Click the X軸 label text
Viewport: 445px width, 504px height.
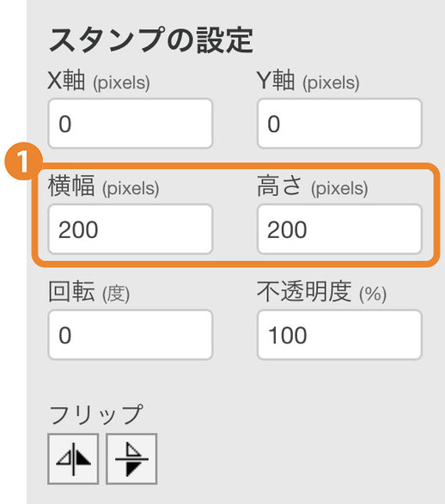(66, 81)
